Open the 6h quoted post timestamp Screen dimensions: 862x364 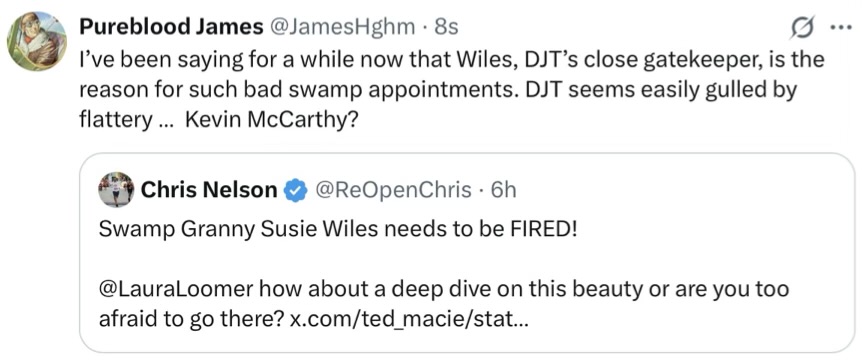(504, 190)
